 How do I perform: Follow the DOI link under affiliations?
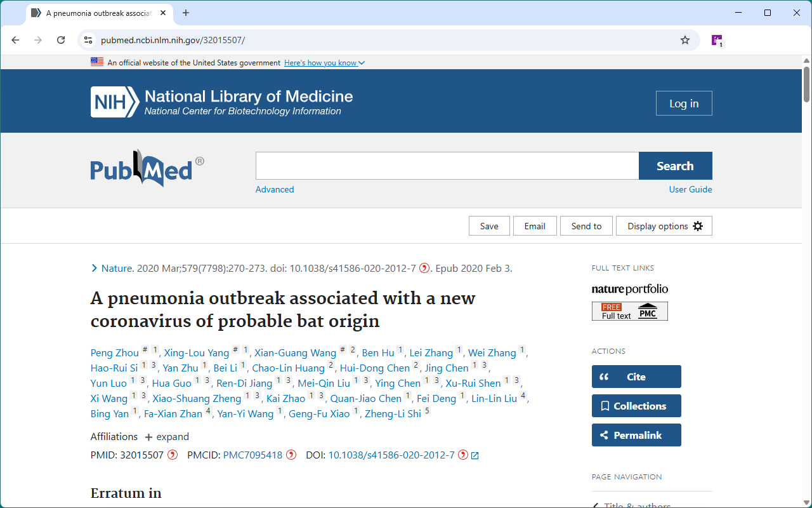(391, 455)
